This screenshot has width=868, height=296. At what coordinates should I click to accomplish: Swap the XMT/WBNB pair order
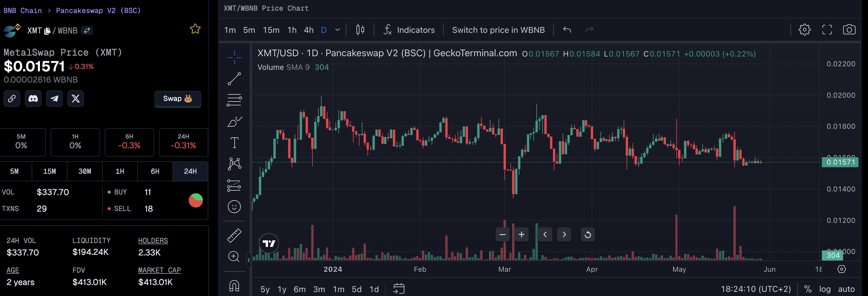pyautogui.click(x=87, y=31)
